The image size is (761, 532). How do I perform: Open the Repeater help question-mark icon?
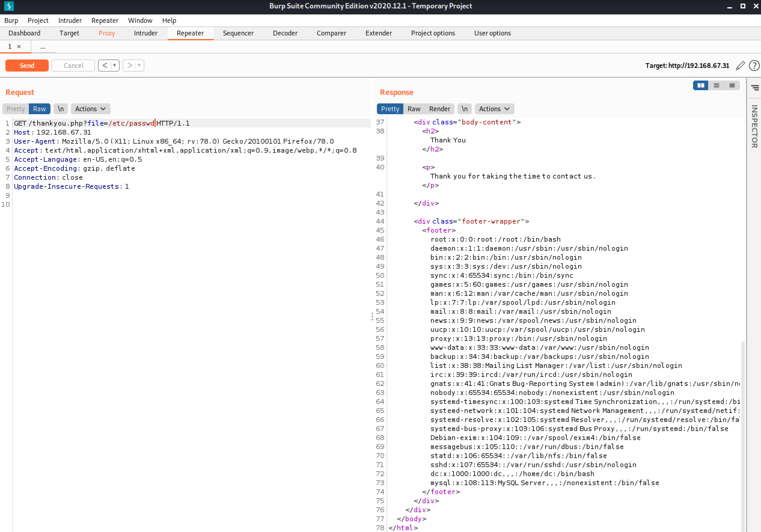coord(754,66)
